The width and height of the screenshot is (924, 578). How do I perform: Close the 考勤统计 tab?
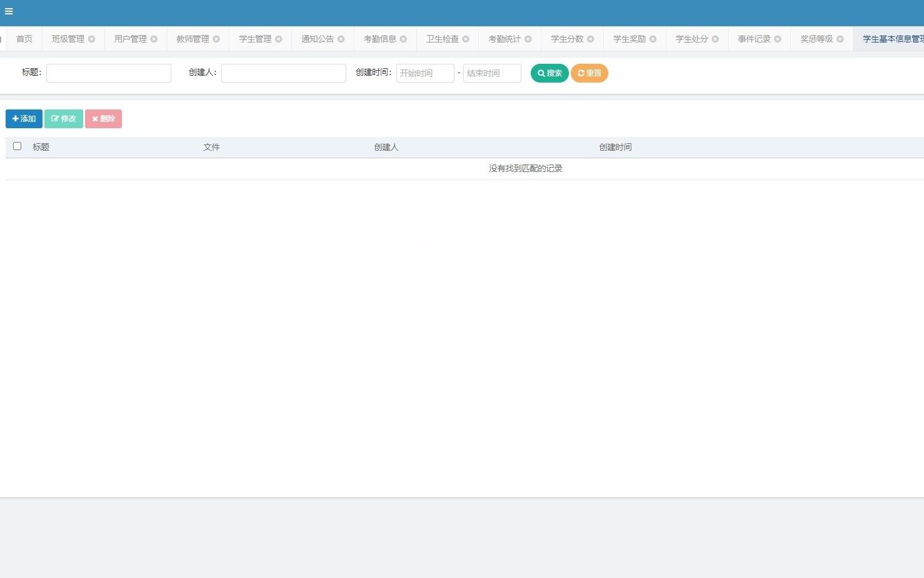point(528,39)
